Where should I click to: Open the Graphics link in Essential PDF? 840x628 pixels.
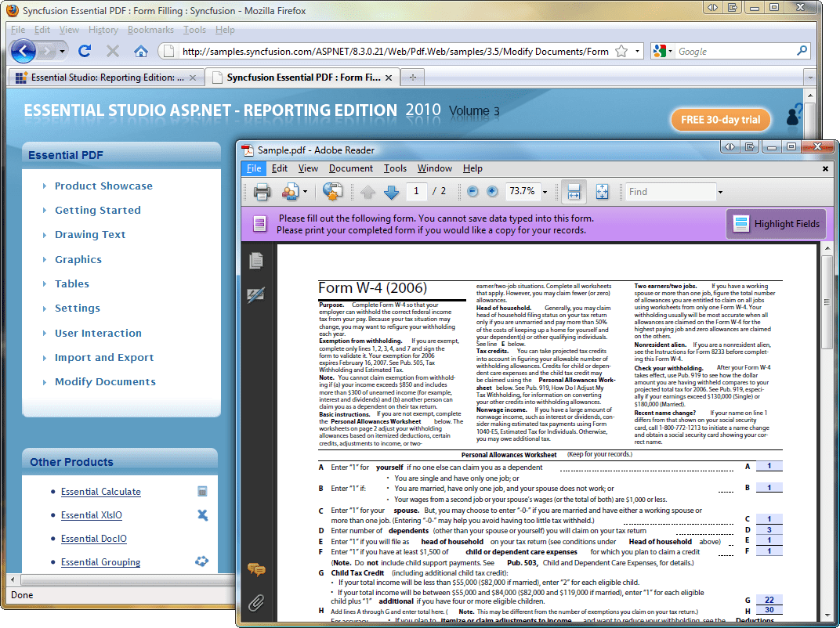pos(78,260)
